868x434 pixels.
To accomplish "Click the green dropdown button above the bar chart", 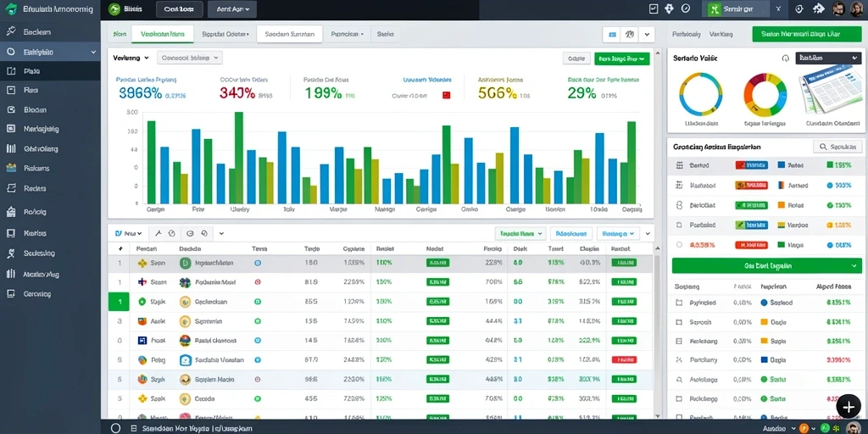I will coord(621,58).
